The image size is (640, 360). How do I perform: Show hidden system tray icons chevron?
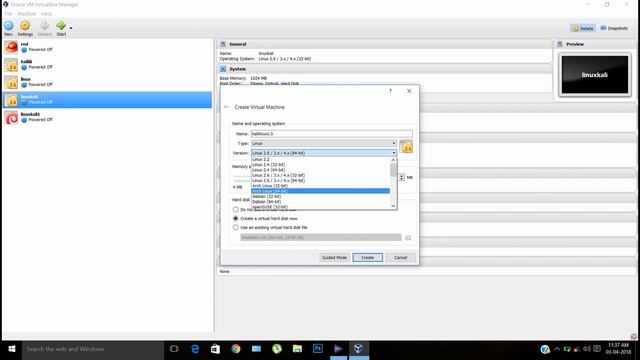tap(557, 349)
